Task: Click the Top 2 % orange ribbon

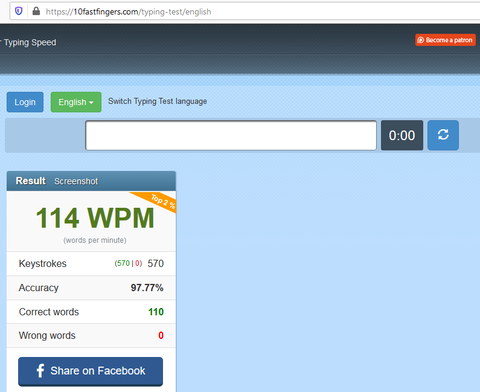Action: click(x=159, y=201)
